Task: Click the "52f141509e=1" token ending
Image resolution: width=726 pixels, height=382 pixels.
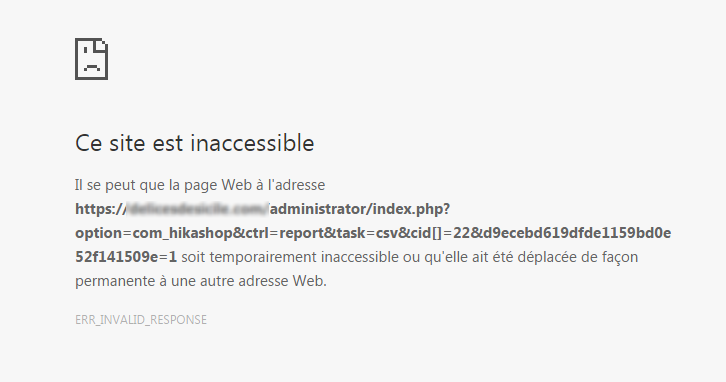Action: [x=126, y=257]
